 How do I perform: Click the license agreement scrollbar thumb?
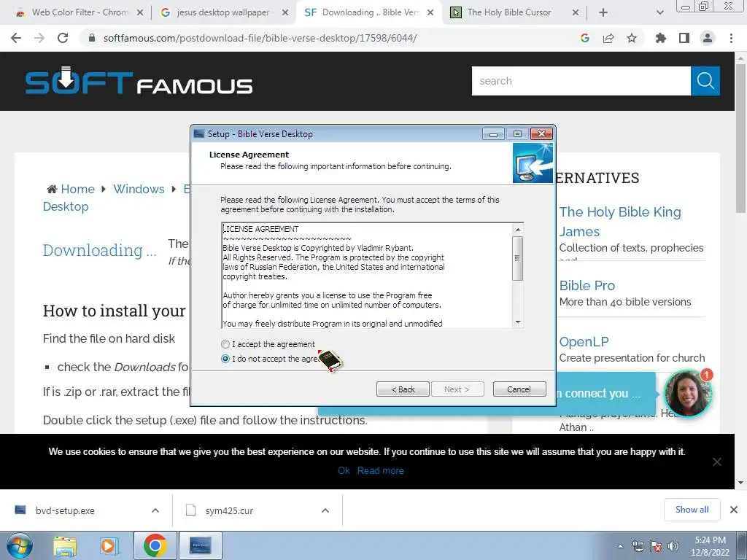click(518, 258)
